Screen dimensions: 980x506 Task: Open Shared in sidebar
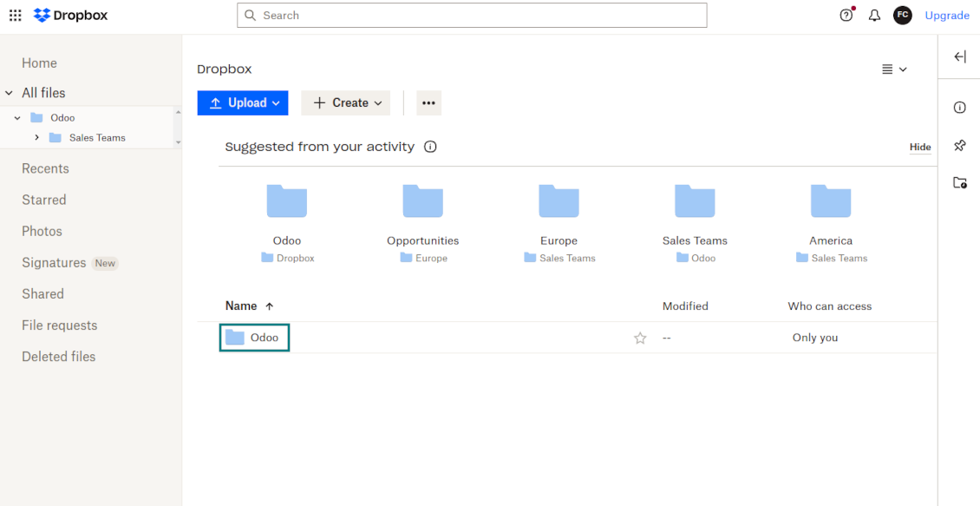(x=42, y=294)
